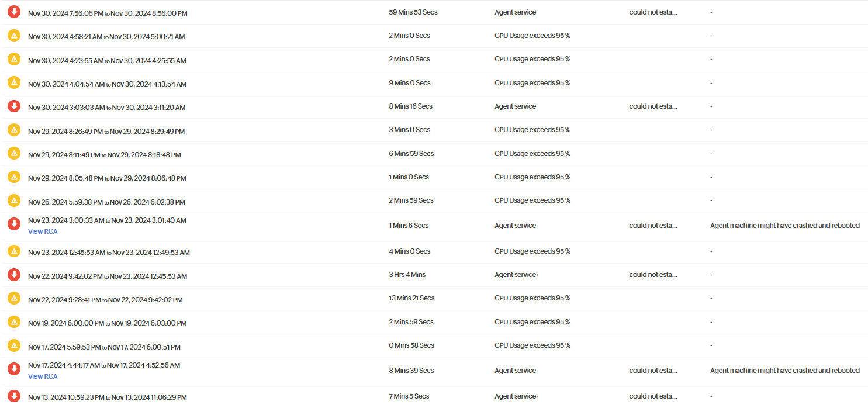
Task: Open View RCA for Nov 17 outage
Action: click(x=43, y=376)
